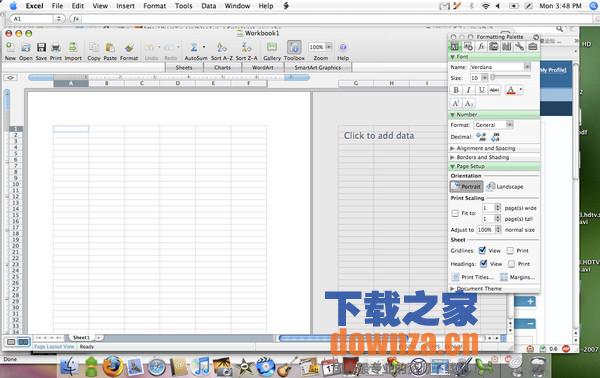Image resolution: width=600 pixels, height=378 pixels.
Task: Click the Import toolbar icon
Action: pos(73,47)
